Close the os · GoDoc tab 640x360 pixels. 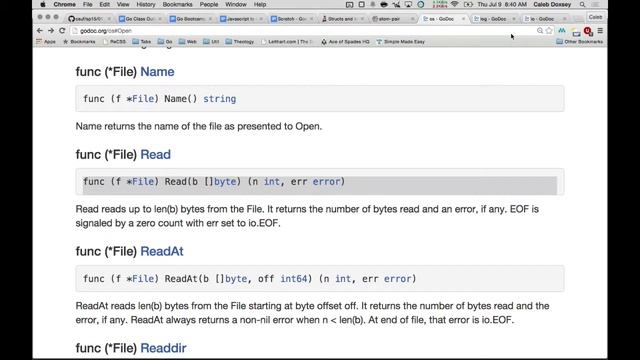(x=463, y=19)
